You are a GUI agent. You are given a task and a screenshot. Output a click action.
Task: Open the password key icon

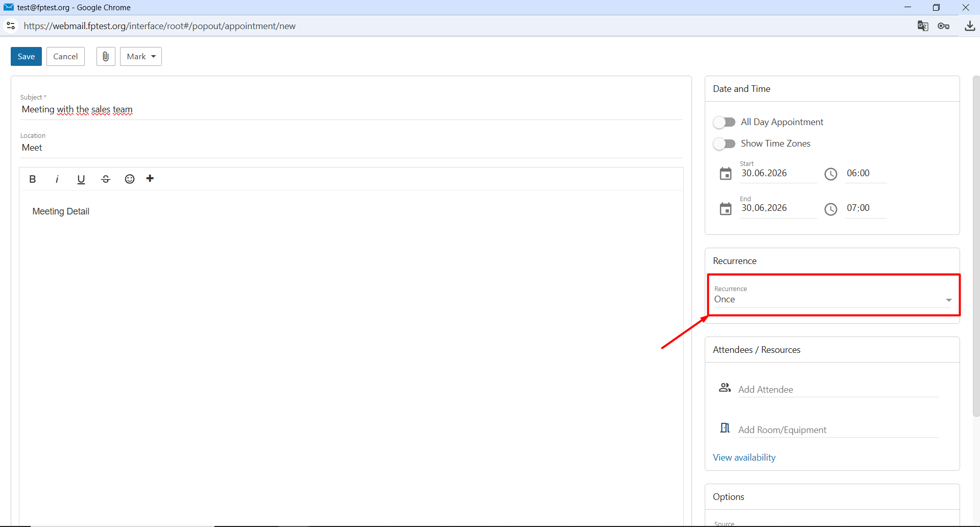944,26
